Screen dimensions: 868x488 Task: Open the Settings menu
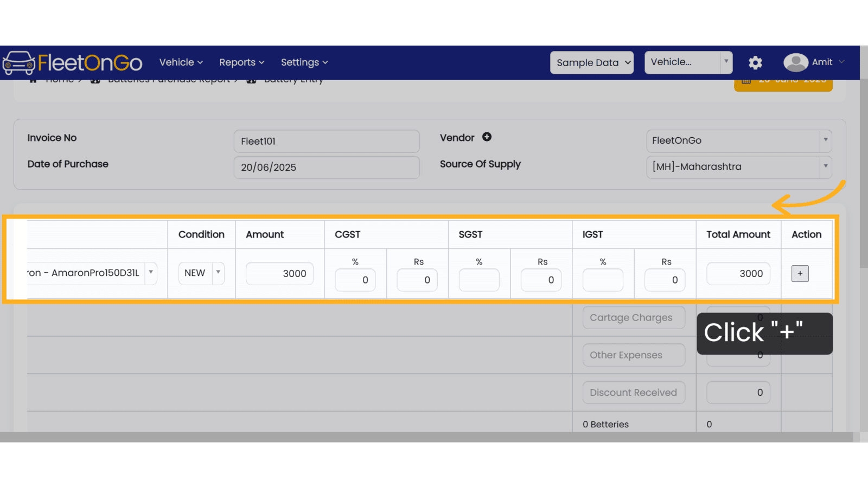(304, 62)
